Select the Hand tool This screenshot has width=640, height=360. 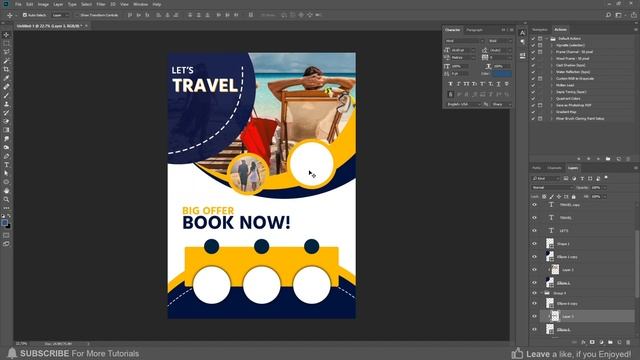click(6, 191)
